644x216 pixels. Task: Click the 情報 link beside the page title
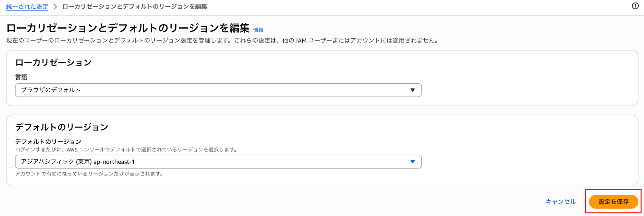coord(258,30)
